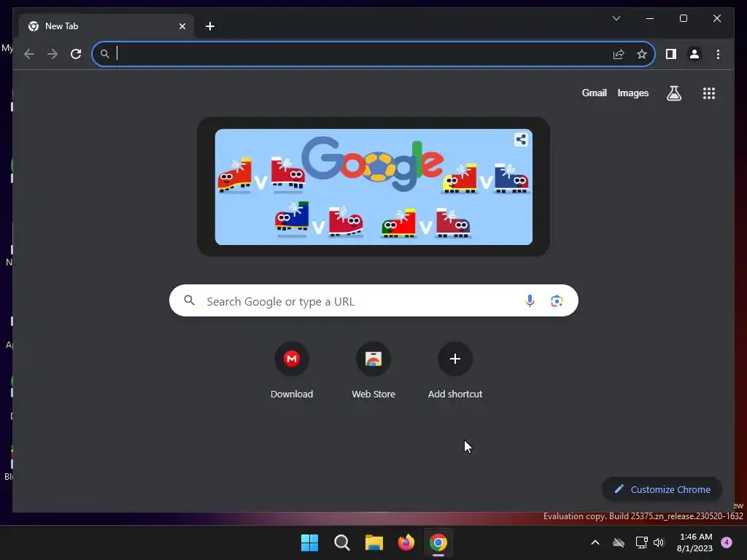Launch File Explorer from taskbar
Image resolution: width=747 pixels, height=560 pixels.
[374, 542]
